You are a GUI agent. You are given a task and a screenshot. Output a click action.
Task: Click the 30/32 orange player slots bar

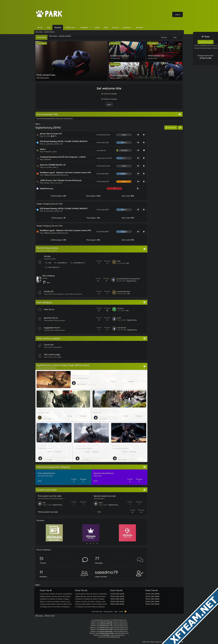tap(124, 181)
